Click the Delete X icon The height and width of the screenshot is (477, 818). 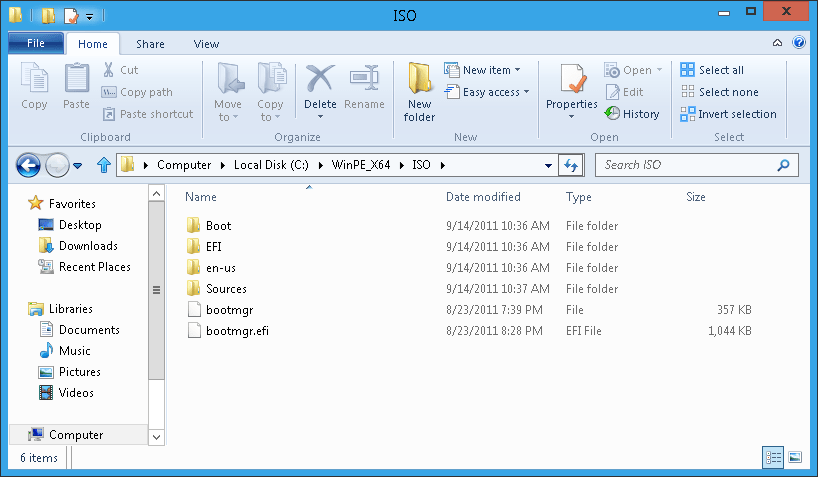[320, 79]
